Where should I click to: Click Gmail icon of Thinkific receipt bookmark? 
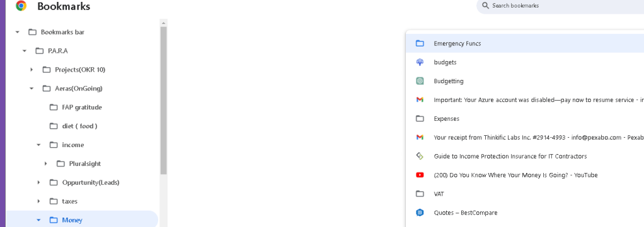419,137
